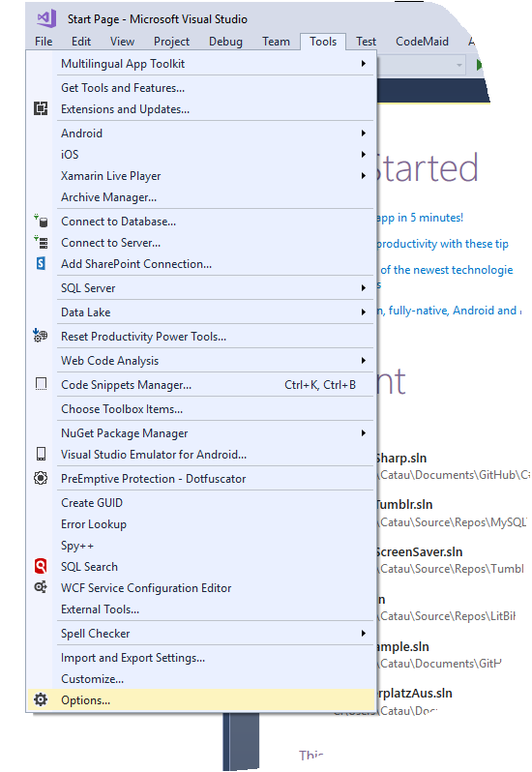The image size is (532, 772).
Task: Click the red SQL Search icon
Action: [41, 566]
